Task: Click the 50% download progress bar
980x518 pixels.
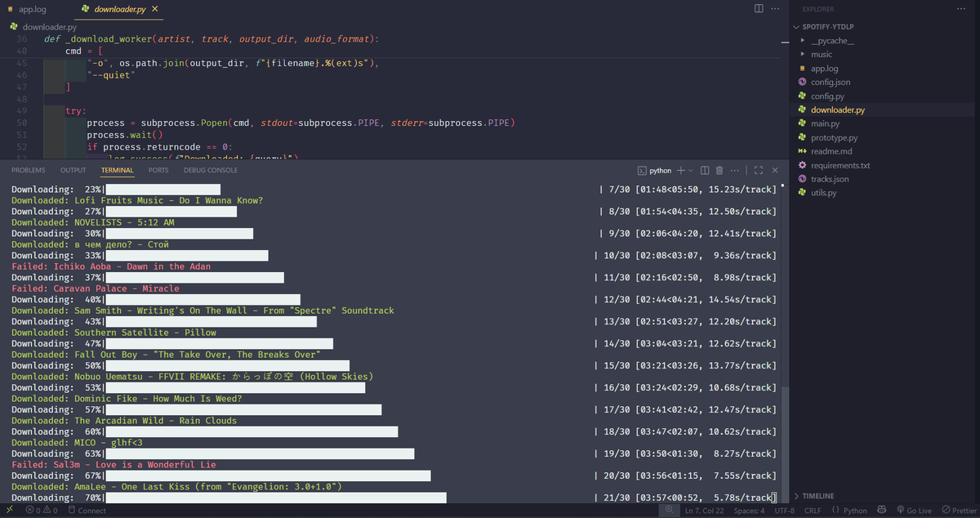Action: 227,365
